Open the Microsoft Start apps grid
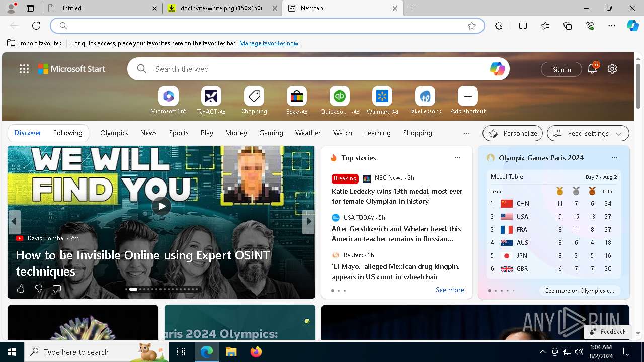644x362 pixels. tap(24, 69)
